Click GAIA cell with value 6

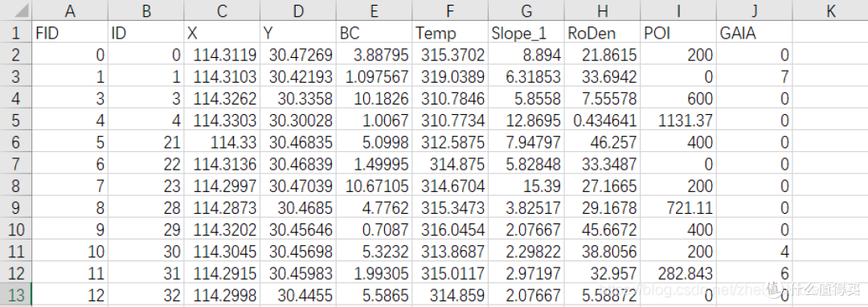click(x=754, y=273)
